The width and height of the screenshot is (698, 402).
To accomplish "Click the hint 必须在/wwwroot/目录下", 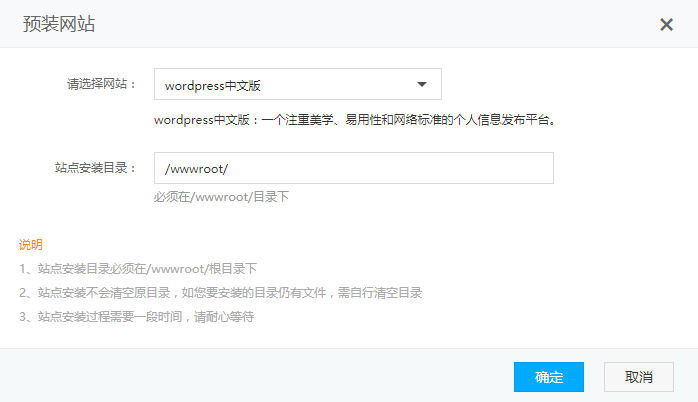I will [x=221, y=197].
